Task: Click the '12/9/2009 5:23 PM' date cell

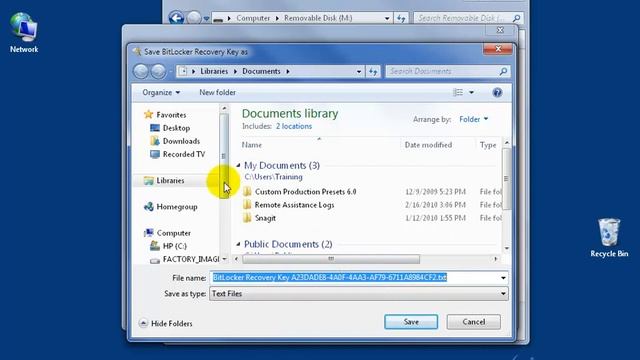Action: click(435, 192)
